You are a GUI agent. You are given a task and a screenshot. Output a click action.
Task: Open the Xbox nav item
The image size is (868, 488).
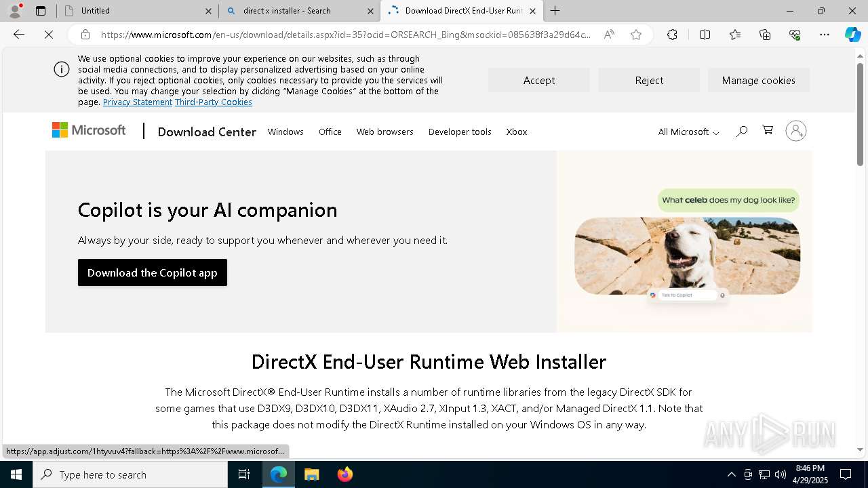(x=517, y=131)
